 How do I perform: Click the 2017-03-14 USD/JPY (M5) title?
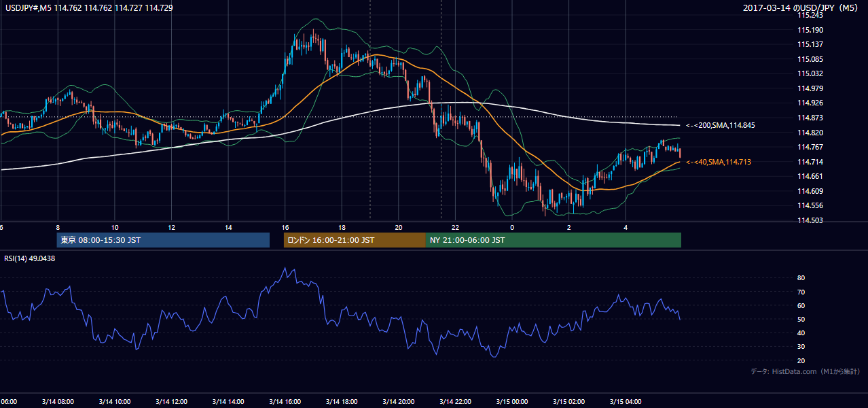coord(801,8)
